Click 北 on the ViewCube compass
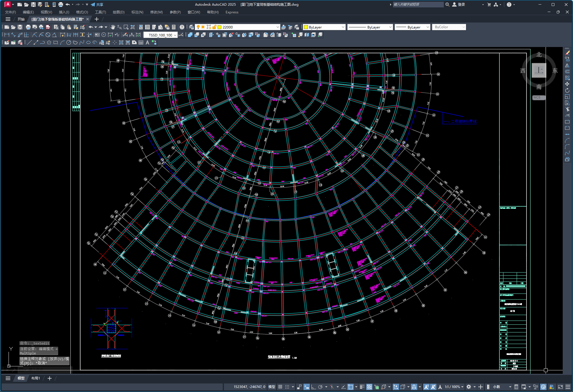The width and height of the screenshot is (573, 392). tap(539, 55)
